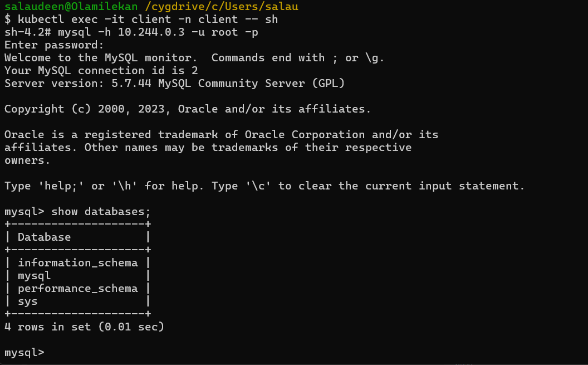Screen dimensions: 588x365
Task: Select performance_schema in the database list
Action: point(77,288)
